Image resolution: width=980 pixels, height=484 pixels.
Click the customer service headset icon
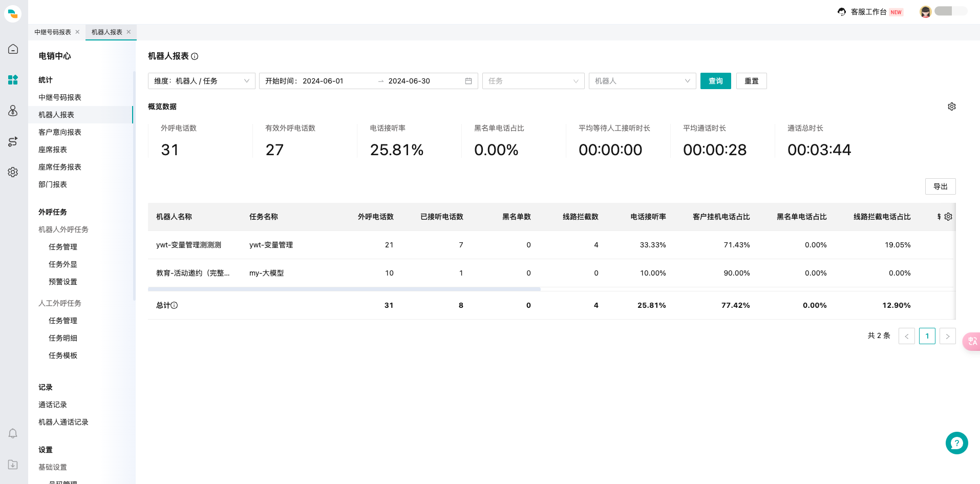[842, 12]
